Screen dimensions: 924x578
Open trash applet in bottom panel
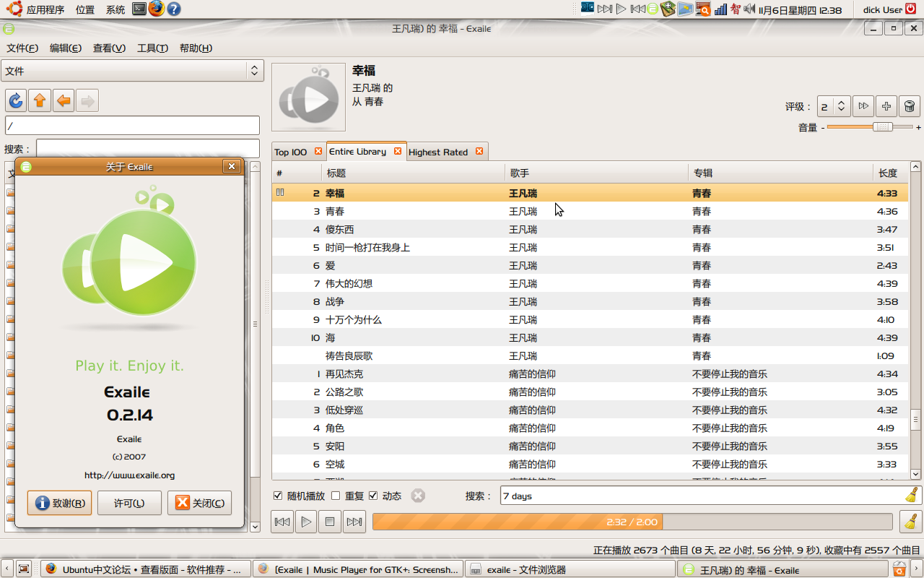click(899, 569)
